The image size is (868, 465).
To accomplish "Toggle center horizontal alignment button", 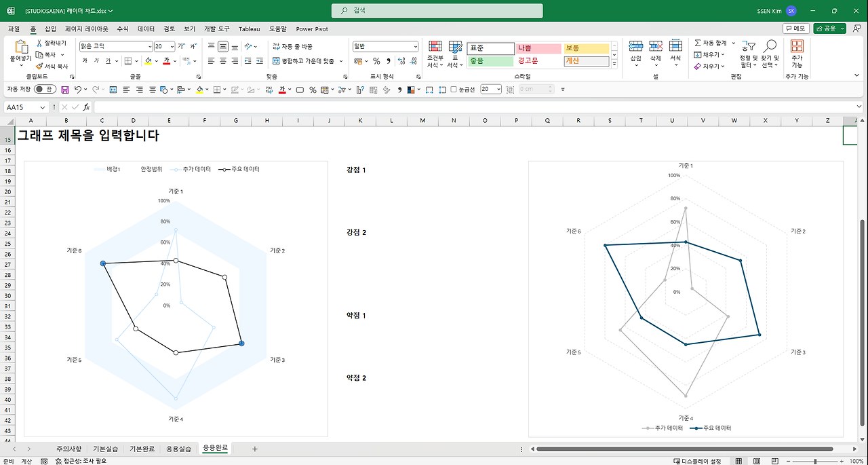I will coord(222,61).
